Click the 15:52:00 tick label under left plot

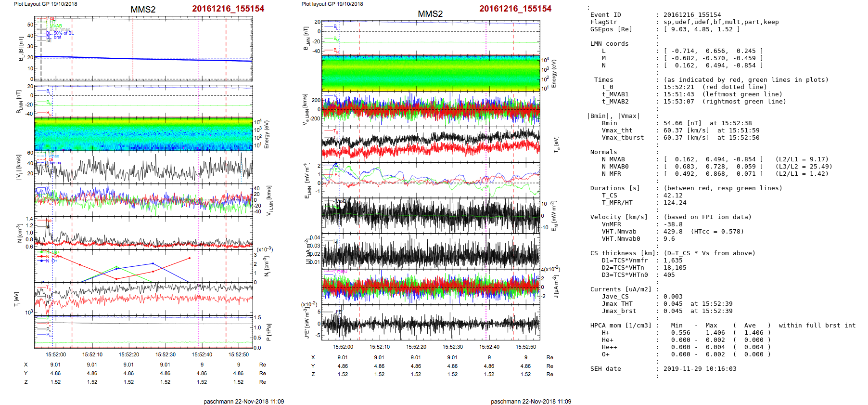[x=56, y=354]
